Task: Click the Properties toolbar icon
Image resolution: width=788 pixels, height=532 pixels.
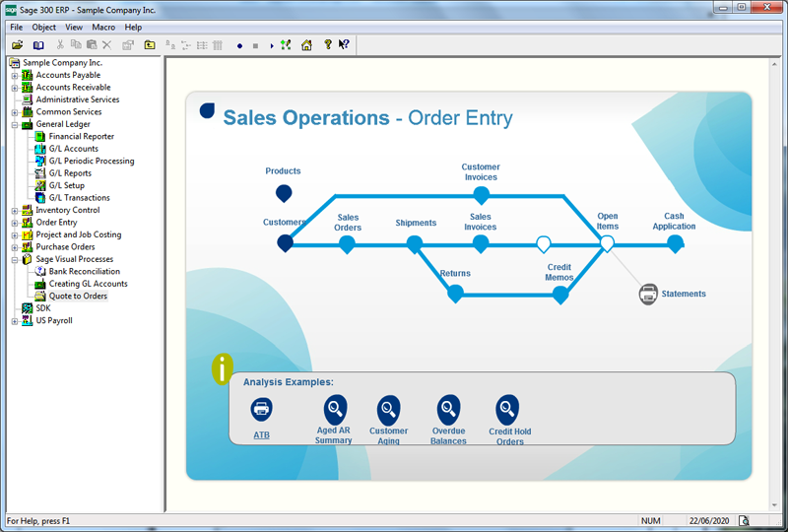Action: [x=128, y=45]
